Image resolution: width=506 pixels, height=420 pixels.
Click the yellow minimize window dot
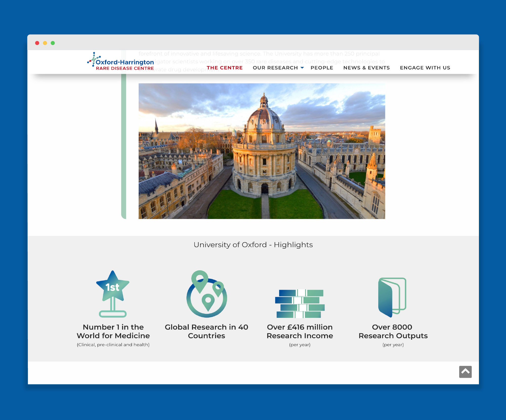tap(45, 43)
